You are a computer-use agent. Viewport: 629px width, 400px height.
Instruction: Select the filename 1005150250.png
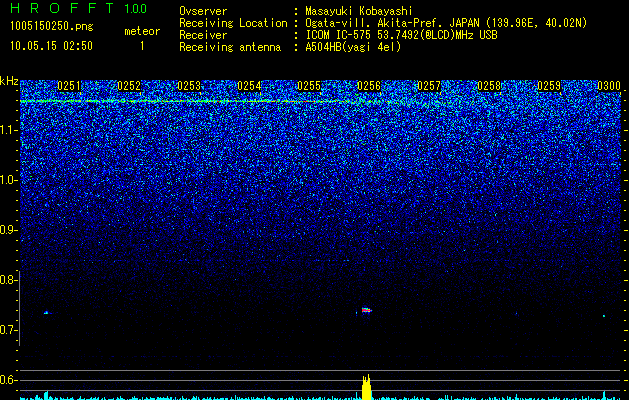52,27
